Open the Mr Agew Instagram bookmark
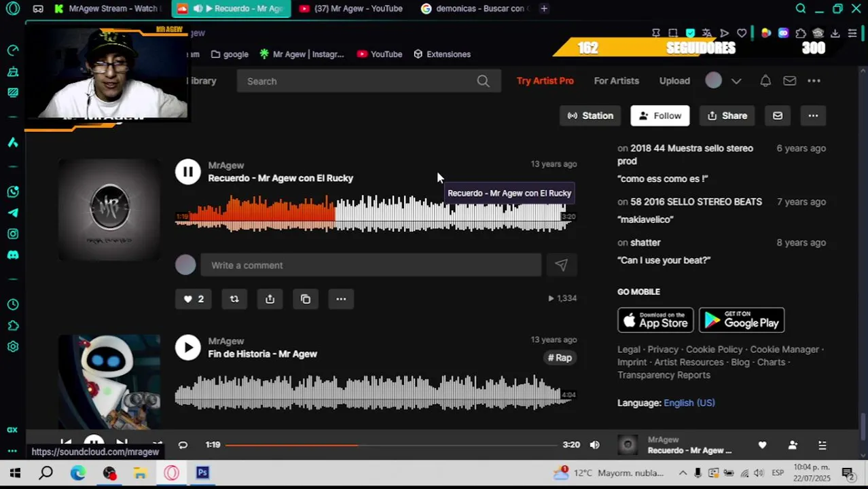This screenshot has width=868, height=489. pos(302,54)
